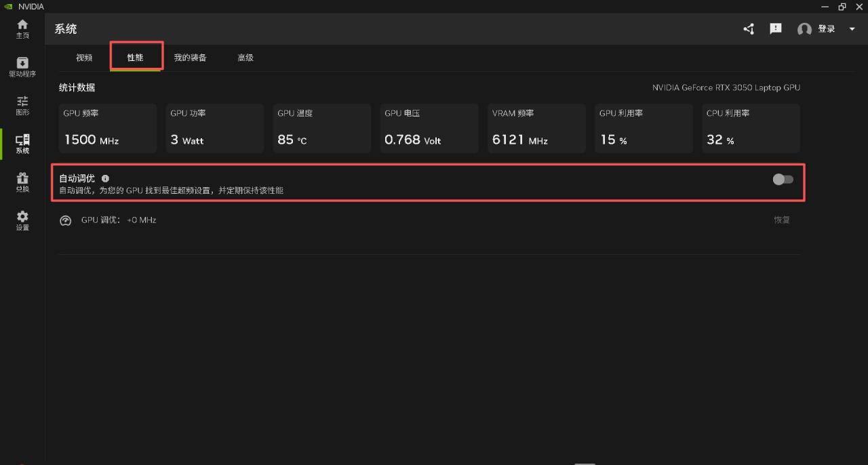
Task: Switch to the 我的装备 tab
Action: point(190,58)
